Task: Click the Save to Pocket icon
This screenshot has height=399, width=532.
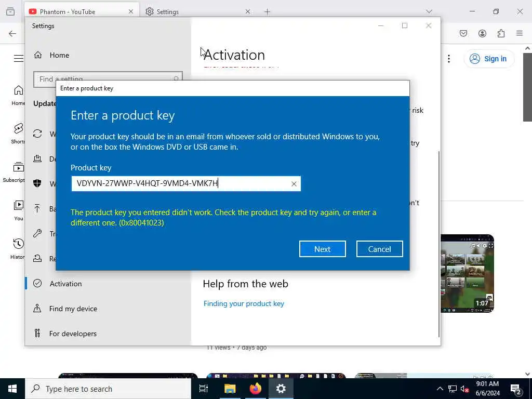Action: tap(463, 33)
